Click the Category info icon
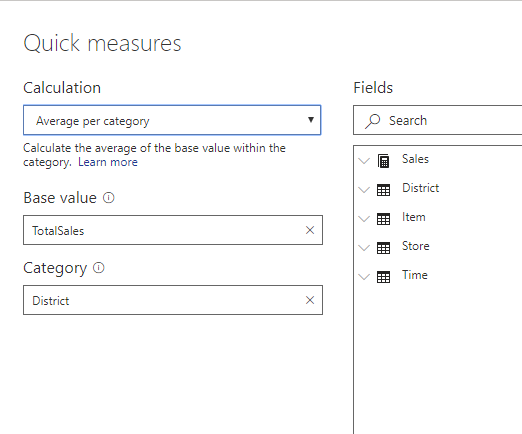 (x=99, y=268)
